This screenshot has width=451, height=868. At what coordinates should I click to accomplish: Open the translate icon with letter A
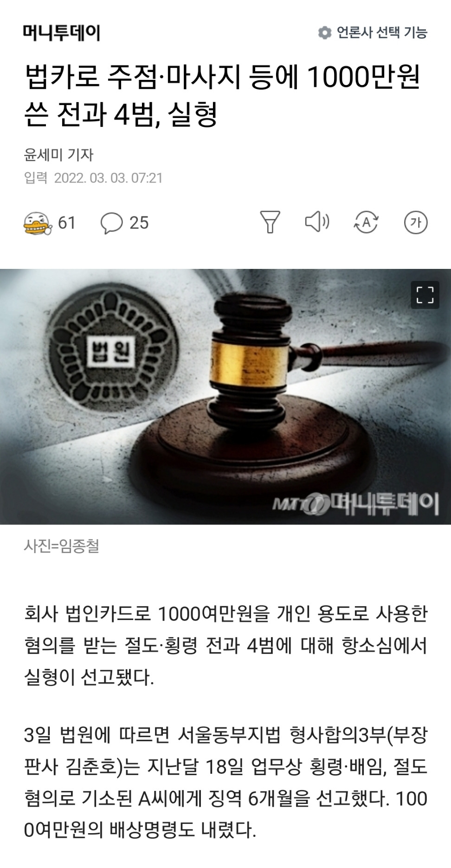(366, 222)
